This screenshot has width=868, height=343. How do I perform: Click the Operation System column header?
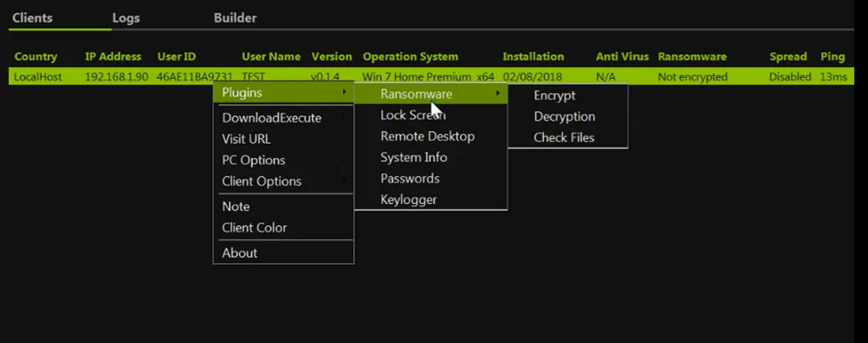pyautogui.click(x=410, y=57)
